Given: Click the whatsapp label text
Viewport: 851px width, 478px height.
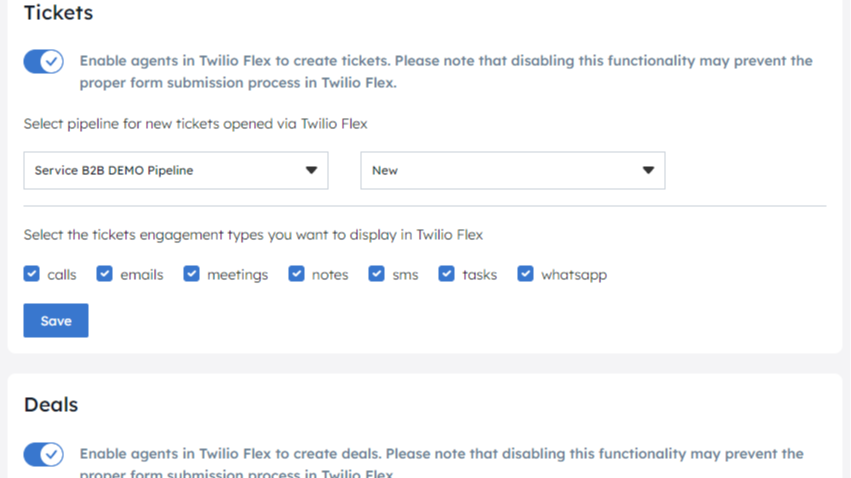Looking at the screenshot, I should click(x=574, y=275).
